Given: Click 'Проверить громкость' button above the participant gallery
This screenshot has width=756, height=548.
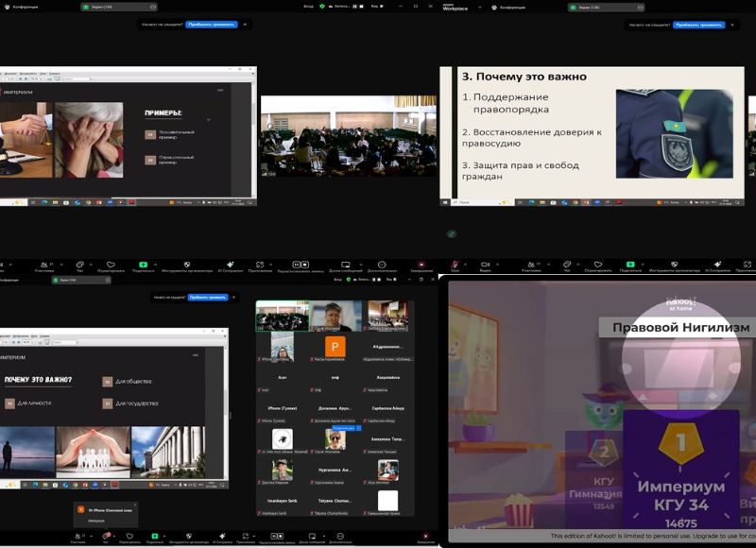Looking at the screenshot, I should [x=207, y=297].
